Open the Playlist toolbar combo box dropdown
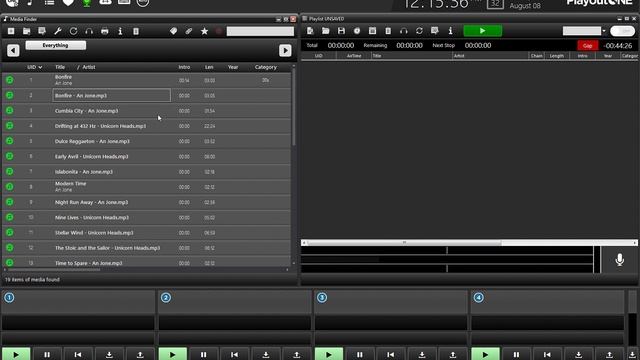The height and width of the screenshot is (360, 640). point(604,31)
